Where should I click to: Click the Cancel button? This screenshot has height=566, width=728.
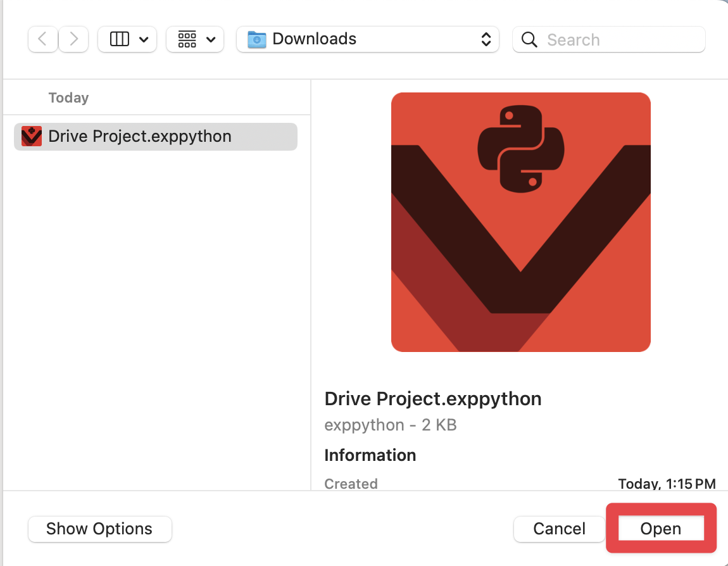[x=559, y=529]
